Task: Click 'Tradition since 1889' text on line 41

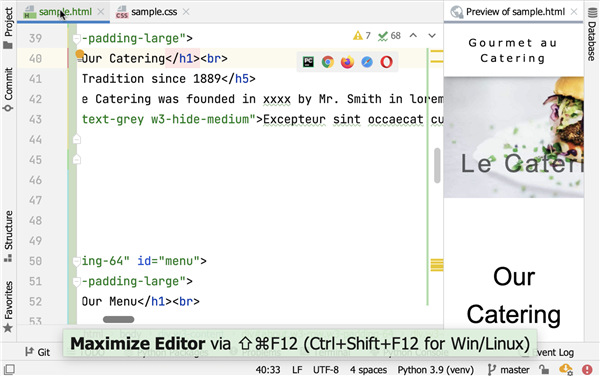Action: tap(151, 79)
